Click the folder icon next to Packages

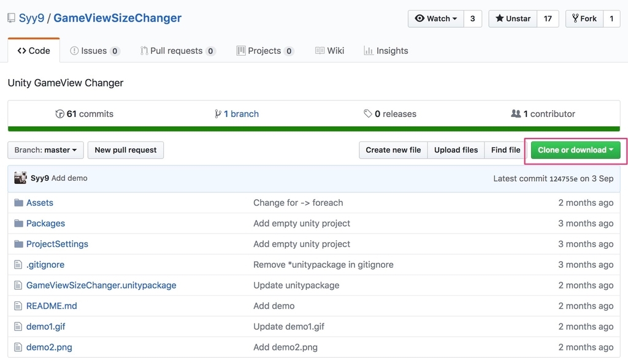click(x=18, y=223)
